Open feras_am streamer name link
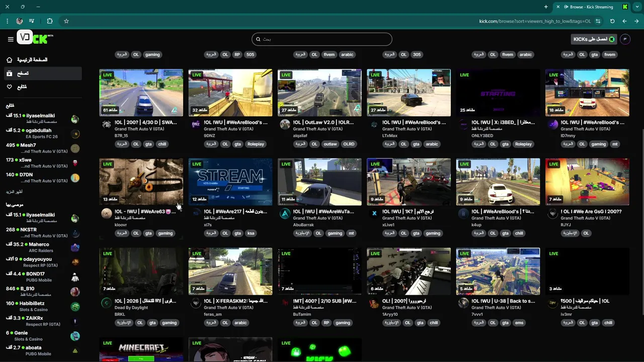Image resolution: width=644 pixels, height=362 pixels. tap(212, 314)
